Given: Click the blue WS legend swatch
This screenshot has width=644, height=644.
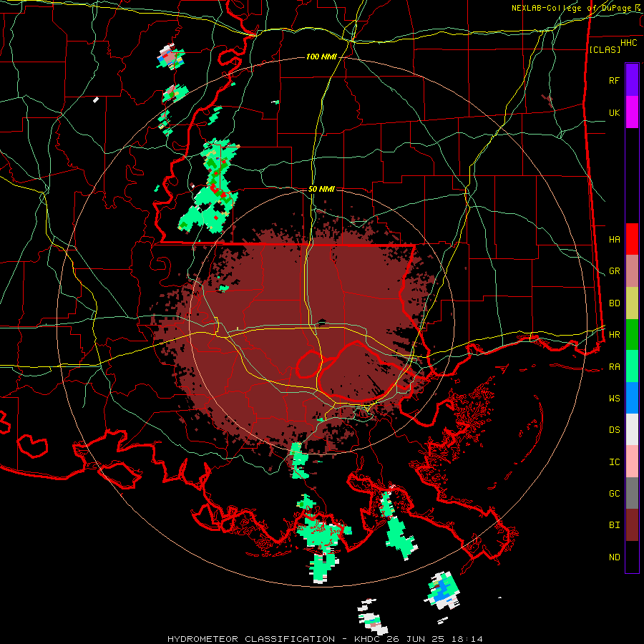Looking at the screenshot, I should click(x=632, y=398).
